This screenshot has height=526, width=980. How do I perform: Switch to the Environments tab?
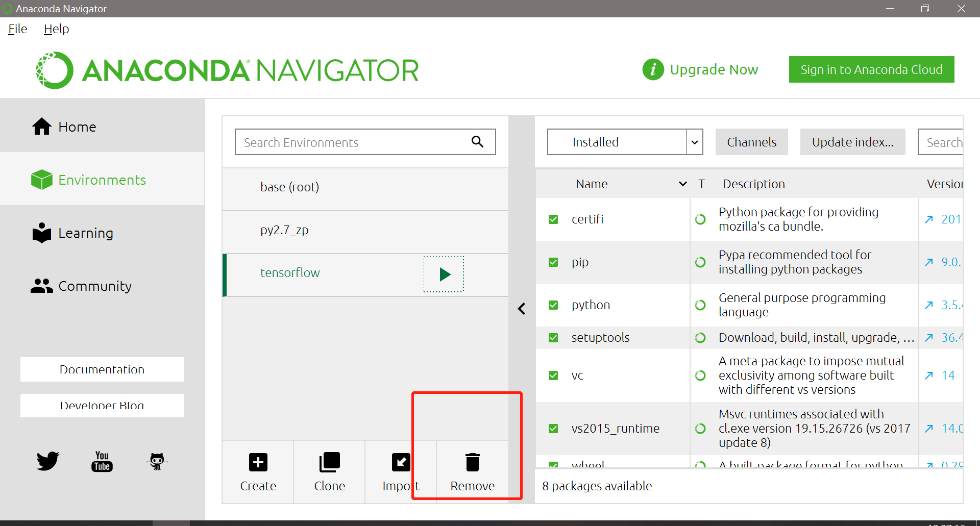click(x=102, y=180)
